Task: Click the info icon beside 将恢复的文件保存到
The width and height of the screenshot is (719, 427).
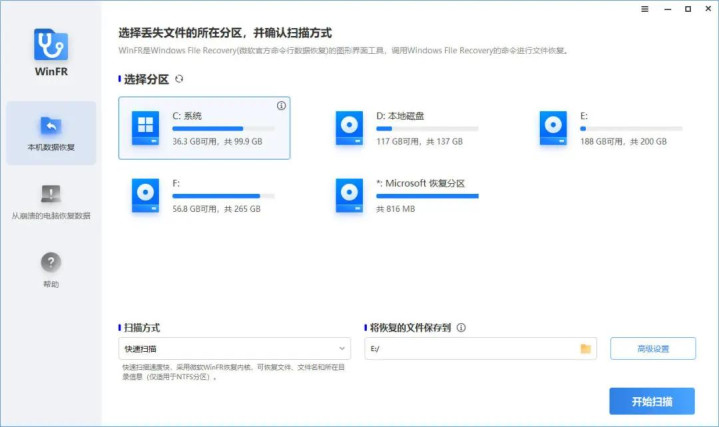Action: pos(461,327)
